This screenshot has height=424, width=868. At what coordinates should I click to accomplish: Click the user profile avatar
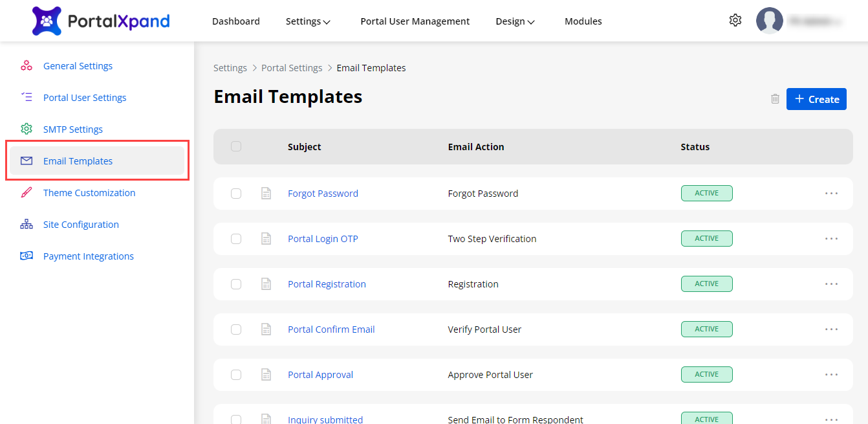click(x=769, y=21)
